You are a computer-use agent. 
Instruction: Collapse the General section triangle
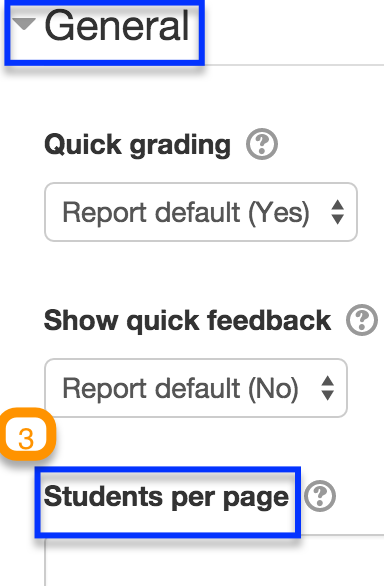click(24, 24)
